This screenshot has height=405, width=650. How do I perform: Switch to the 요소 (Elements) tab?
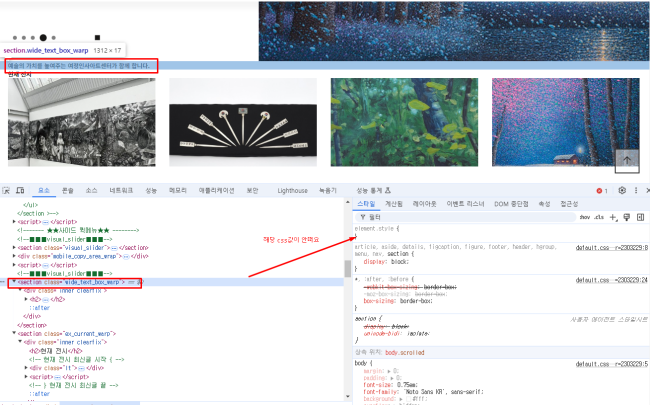click(44, 190)
